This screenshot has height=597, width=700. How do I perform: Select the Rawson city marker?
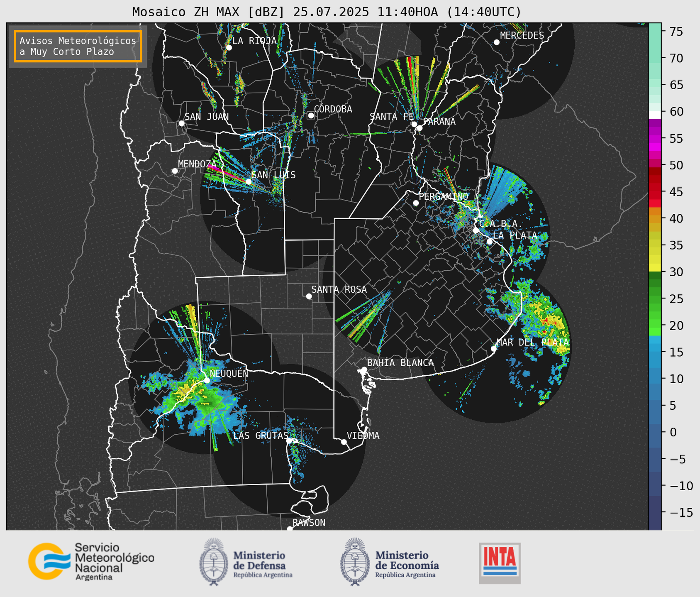pyautogui.click(x=290, y=528)
